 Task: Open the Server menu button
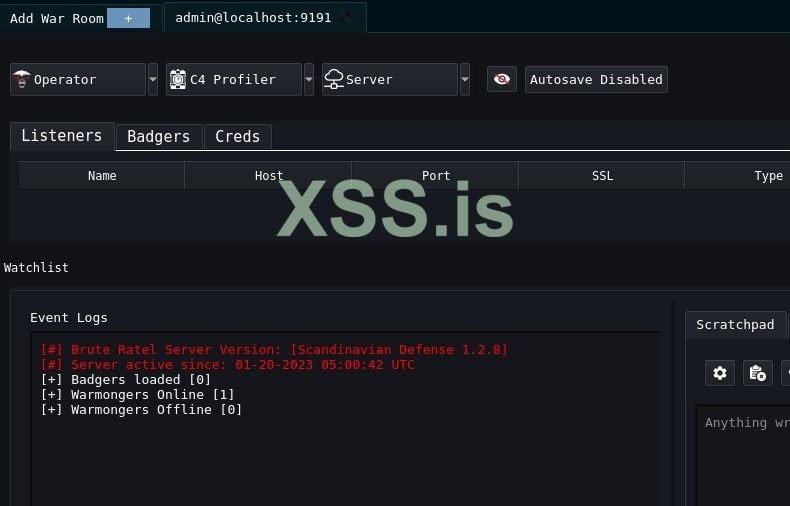[389, 80]
